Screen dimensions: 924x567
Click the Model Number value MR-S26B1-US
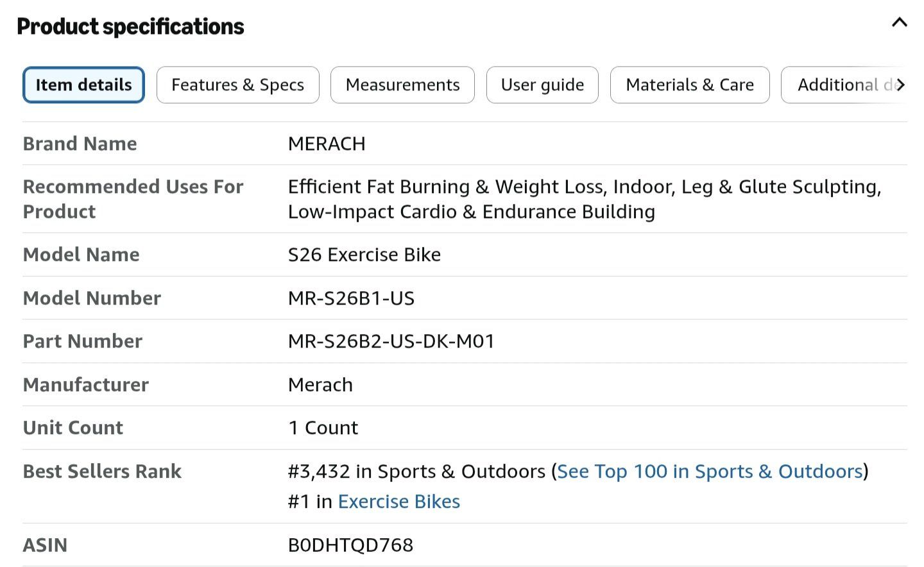coord(351,298)
